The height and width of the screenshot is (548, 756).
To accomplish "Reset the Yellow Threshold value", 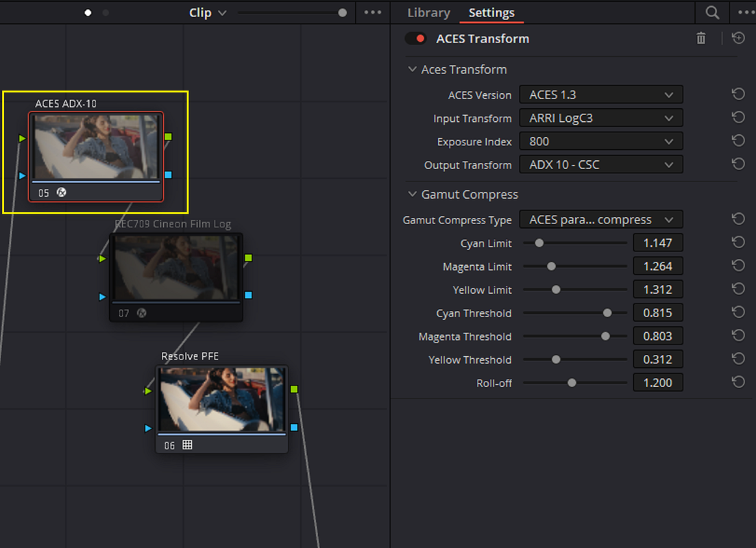I will coord(738,358).
